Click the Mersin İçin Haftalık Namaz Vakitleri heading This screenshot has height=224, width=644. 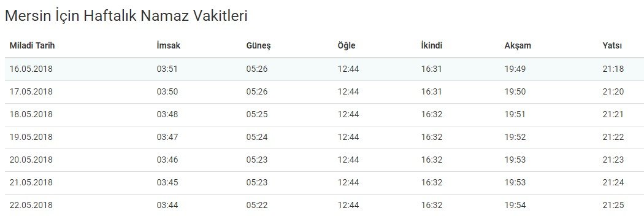[x=126, y=16]
